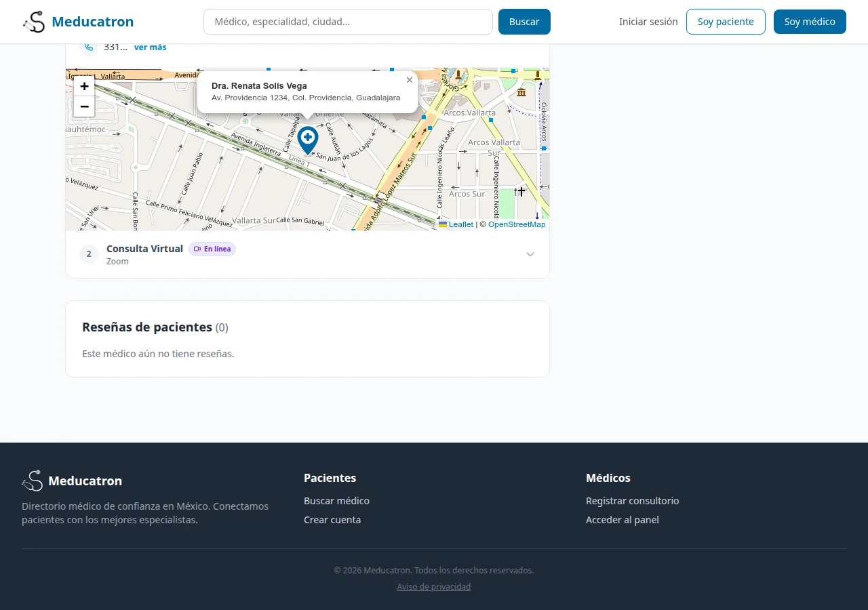Click the Arcos Vallarta Sur map label
The image size is (868, 610).
494,147
